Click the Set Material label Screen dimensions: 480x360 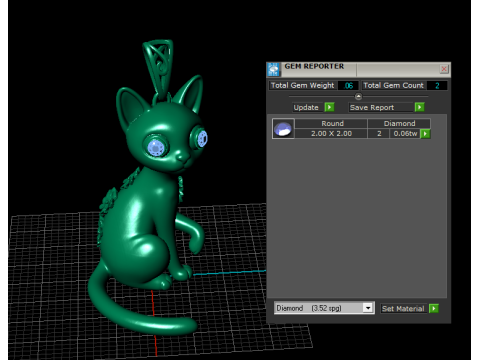point(403,309)
